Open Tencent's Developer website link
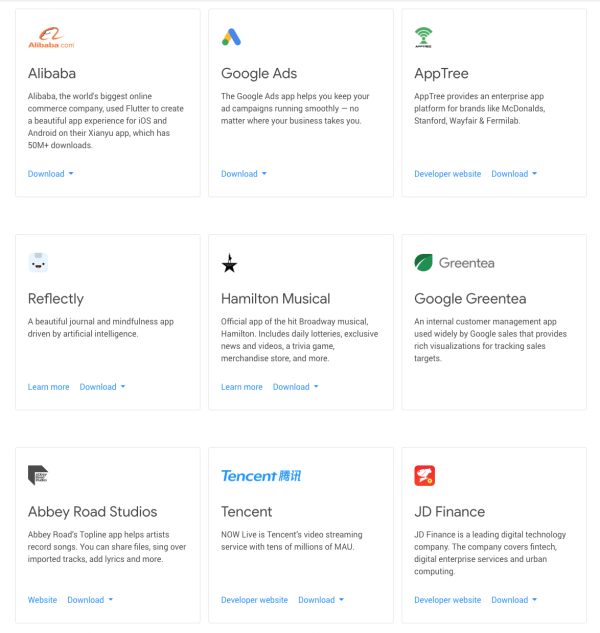 tap(254, 600)
